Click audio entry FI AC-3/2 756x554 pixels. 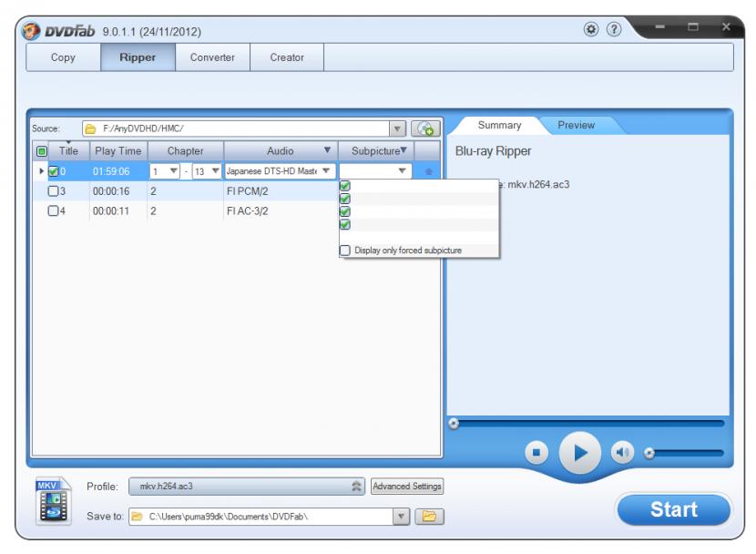click(248, 211)
